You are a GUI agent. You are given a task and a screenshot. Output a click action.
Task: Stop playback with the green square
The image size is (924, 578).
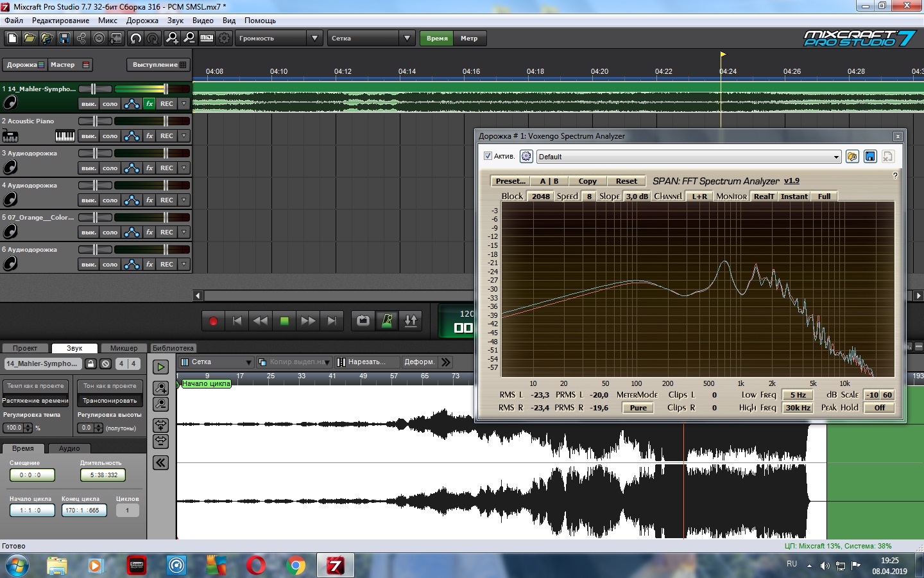(x=284, y=321)
